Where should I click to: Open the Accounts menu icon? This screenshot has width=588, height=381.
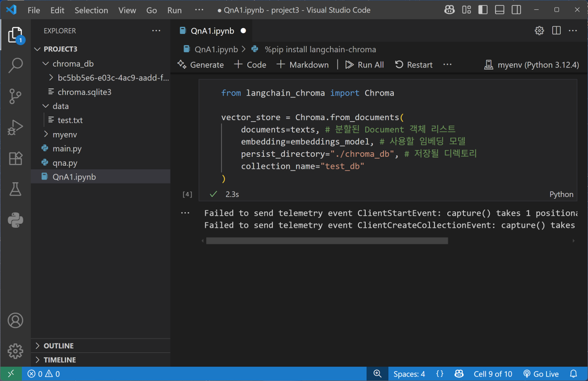pos(15,320)
